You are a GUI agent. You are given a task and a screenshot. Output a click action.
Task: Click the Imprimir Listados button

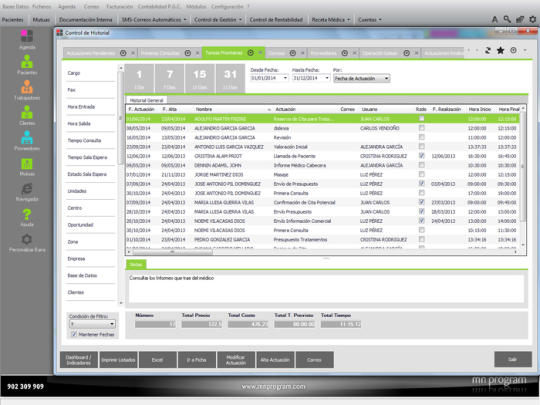118,360
